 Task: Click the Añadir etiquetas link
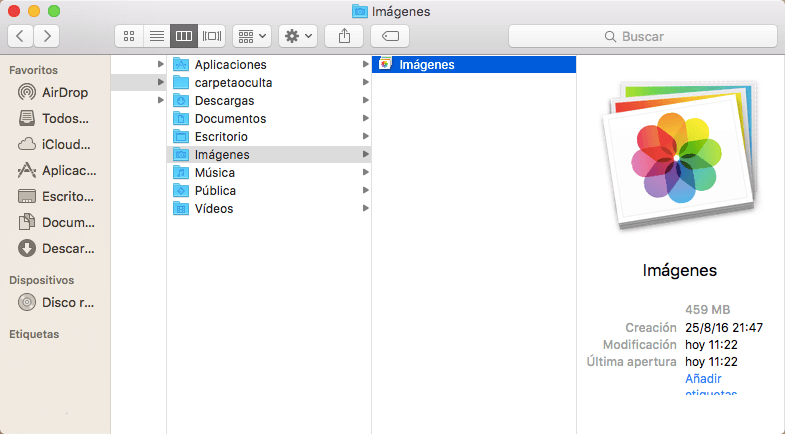click(x=710, y=385)
